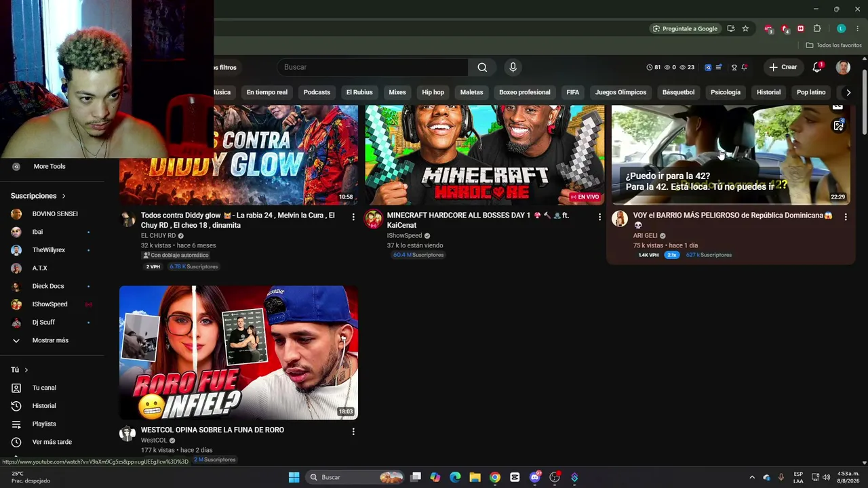Select the 'El Rubius' chip
The width and height of the screenshot is (868, 488).
click(x=359, y=92)
